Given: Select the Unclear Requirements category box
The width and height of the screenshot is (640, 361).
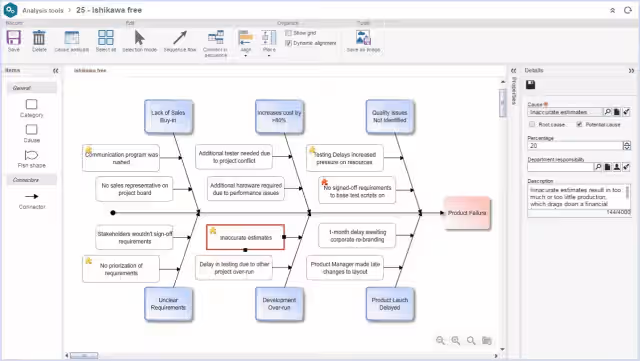Looking at the screenshot, I should (168, 304).
